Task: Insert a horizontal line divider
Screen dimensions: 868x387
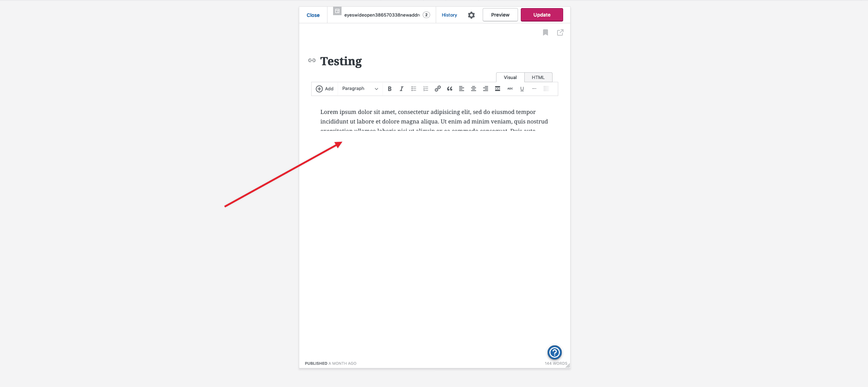Action: tap(534, 89)
